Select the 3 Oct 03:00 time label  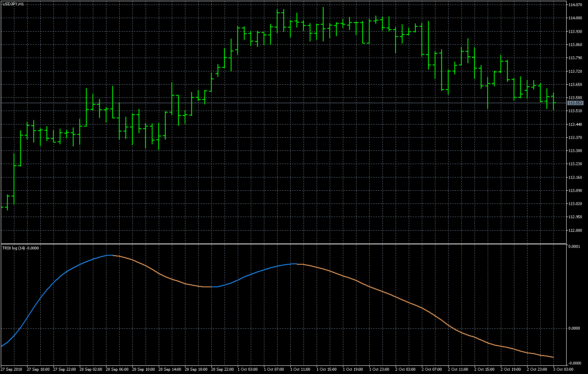coord(563,369)
